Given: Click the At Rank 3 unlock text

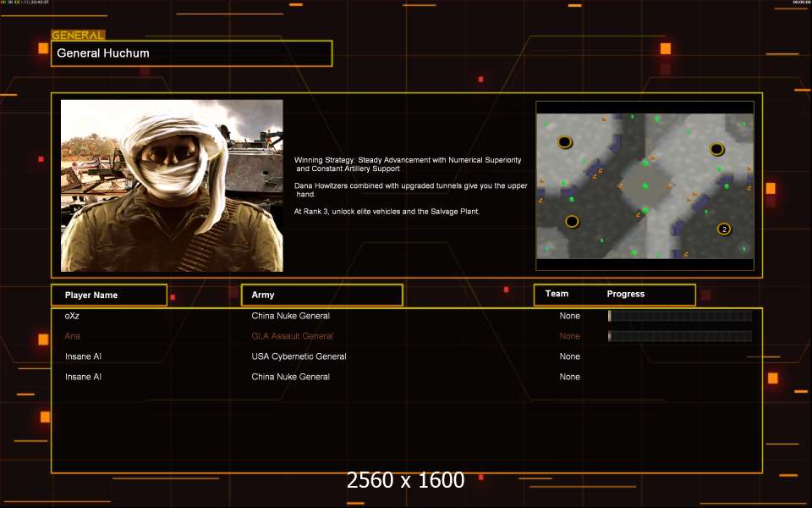Looking at the screenshot, I should click(x=387, y=212).
